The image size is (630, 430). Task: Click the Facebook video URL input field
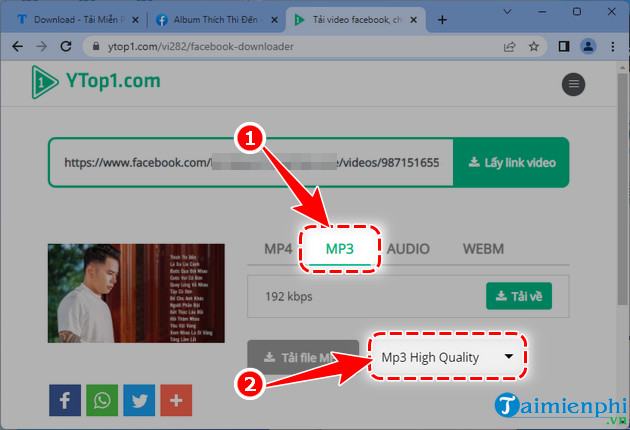point(251,163)
